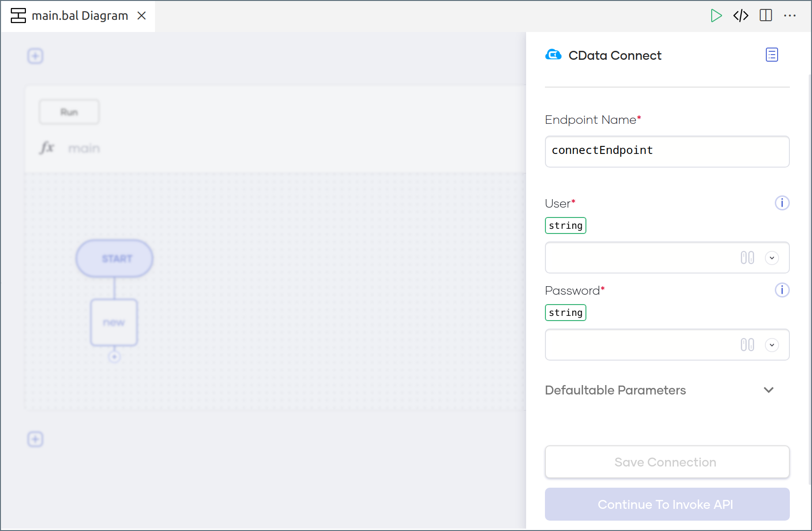Show source code with the </> icon
This screenshot has width=812, height=531.
point(741,16)
